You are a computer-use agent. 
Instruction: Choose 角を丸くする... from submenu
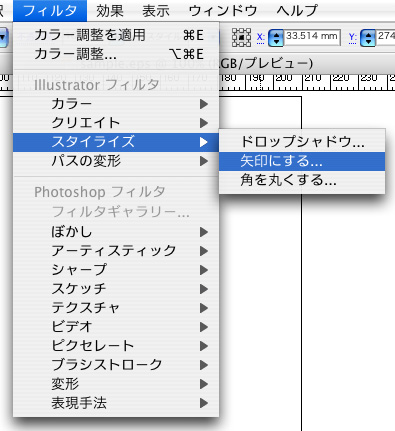[302, 180]
